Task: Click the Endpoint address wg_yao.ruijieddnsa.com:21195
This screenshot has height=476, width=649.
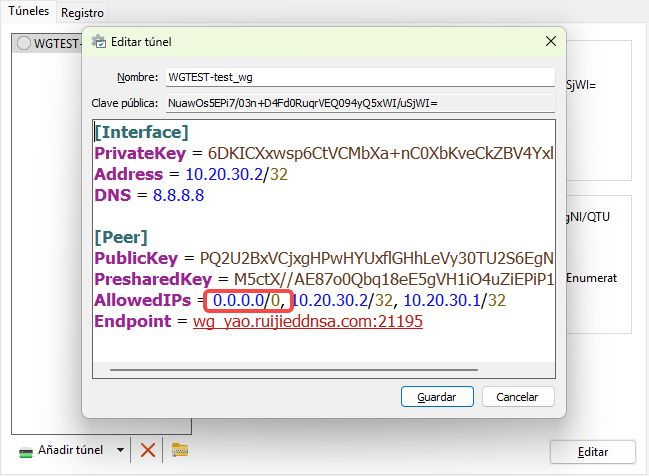Action: (307, 322)
